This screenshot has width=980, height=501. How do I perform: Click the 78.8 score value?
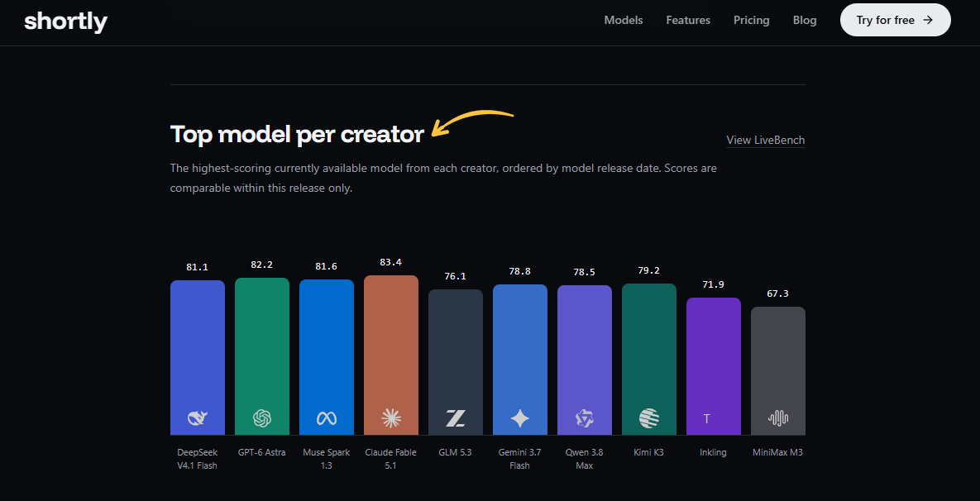click(x=519, y=271)
